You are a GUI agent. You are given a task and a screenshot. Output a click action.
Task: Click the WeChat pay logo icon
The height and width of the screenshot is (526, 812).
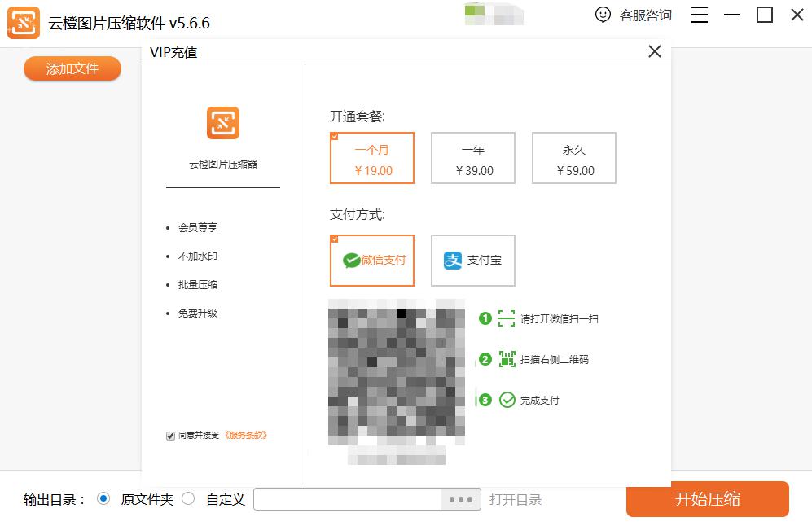(x=351, y=261)
